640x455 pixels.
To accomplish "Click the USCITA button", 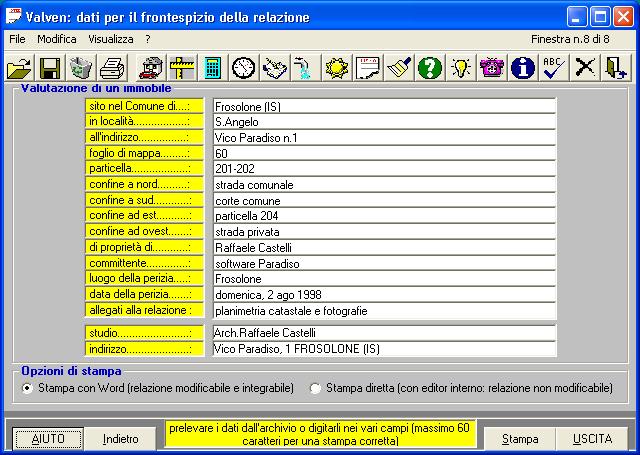I will [x=592, y=438].
